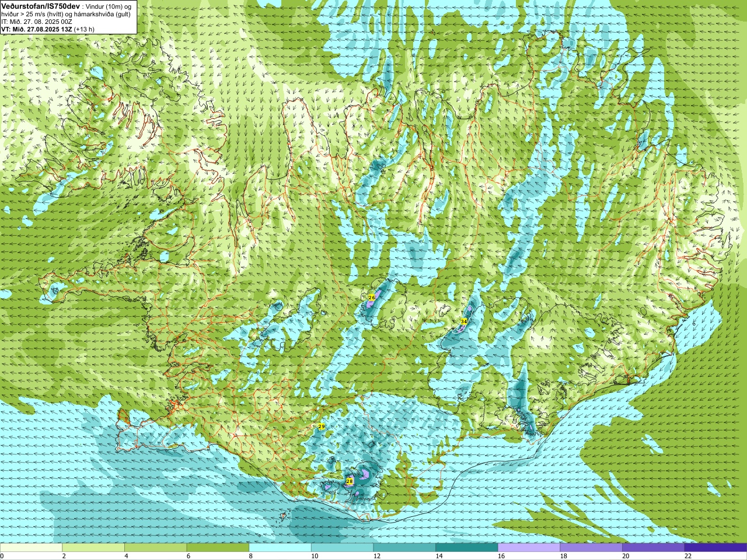Click the 'hviður > 25 m/s' description line

click(x=66, y=13)
